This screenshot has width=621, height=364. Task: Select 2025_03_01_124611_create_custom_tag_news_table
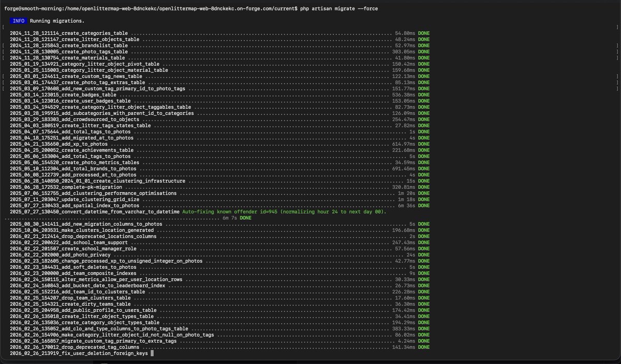76,77
